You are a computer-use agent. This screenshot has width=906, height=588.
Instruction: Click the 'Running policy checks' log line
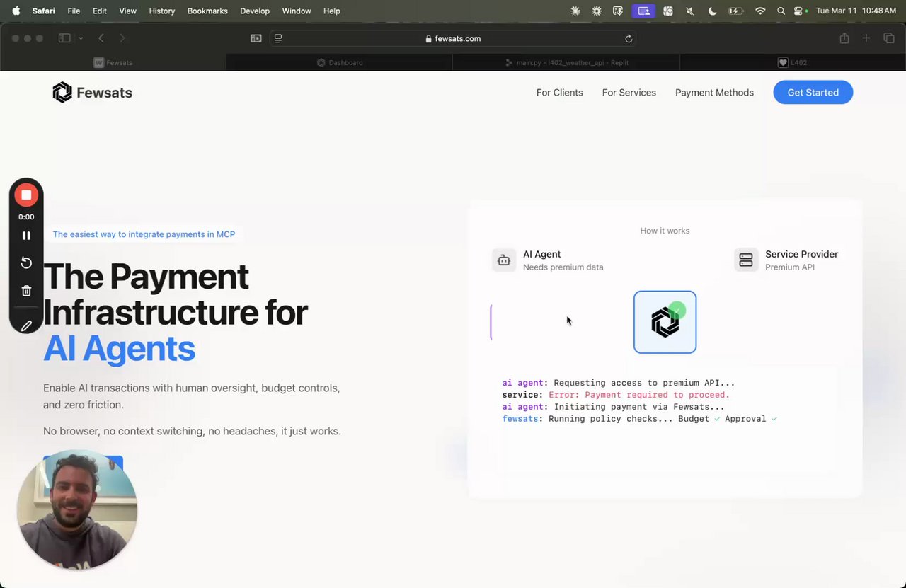click(640, 419)
